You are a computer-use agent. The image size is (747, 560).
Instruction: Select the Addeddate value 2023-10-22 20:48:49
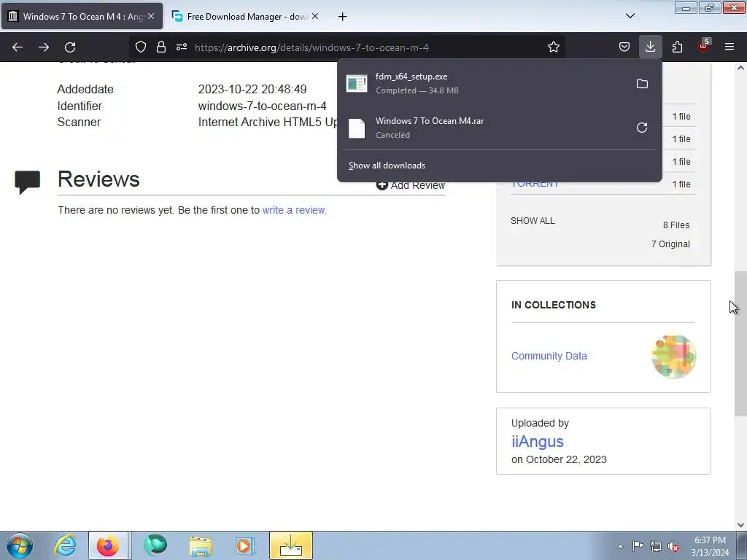(x=252, y=89)
